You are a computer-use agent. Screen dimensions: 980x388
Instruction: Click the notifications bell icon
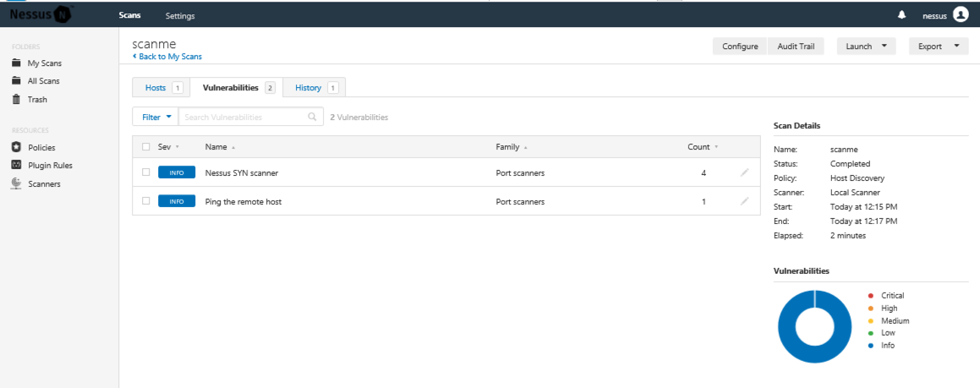[x=901, y=15]
